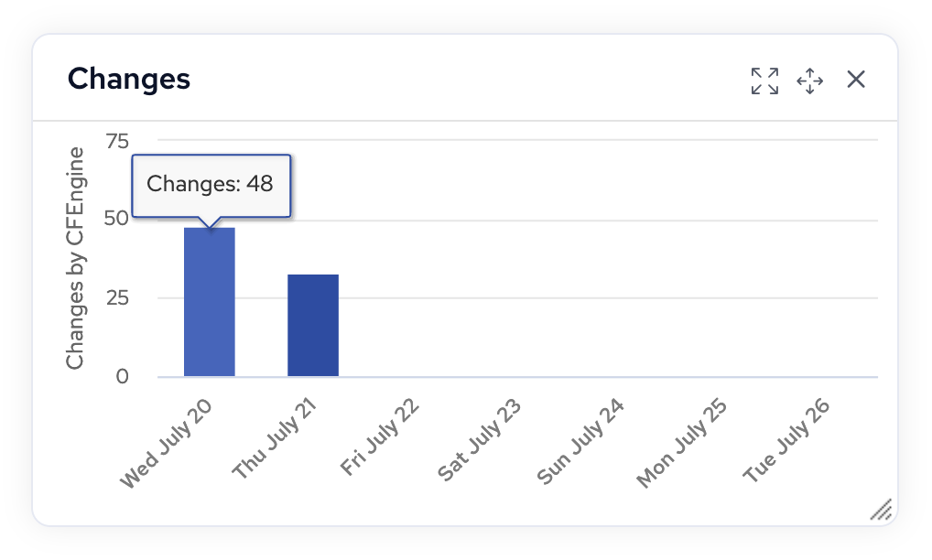Click the Changes panel title
This screenshot has width=932, height=560.
[128, 81]
